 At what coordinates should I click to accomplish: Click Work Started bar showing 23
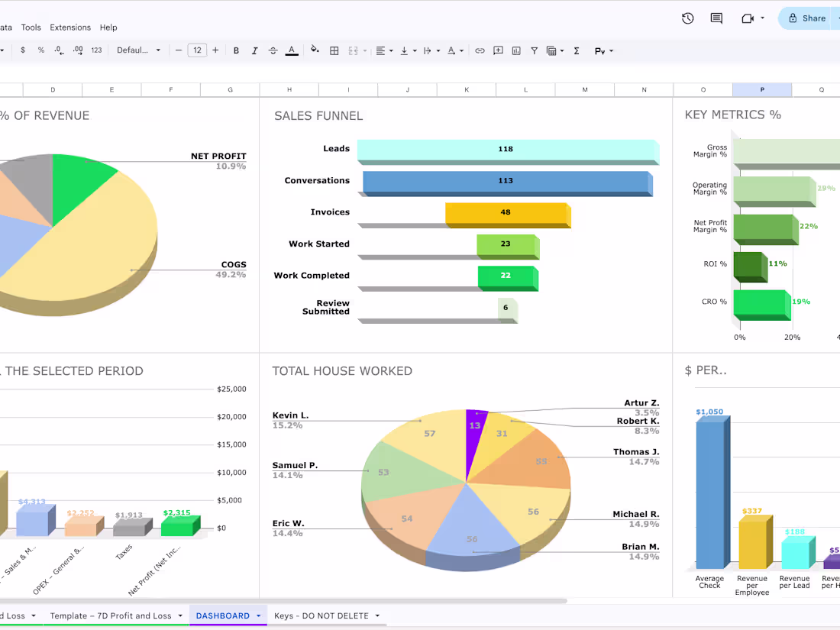508,245
